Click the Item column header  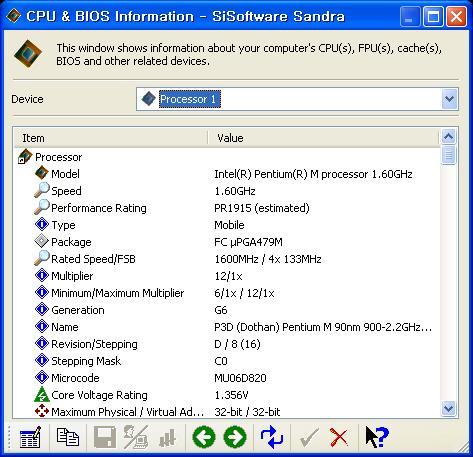pos(110,138)
